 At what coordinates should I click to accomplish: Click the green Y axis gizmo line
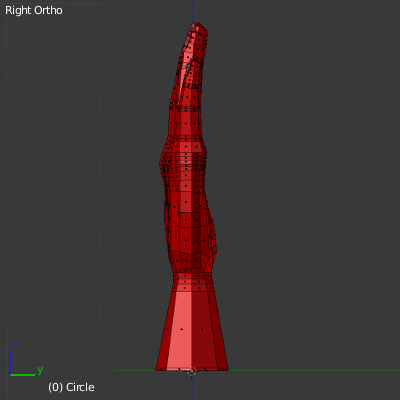click(22, 375)
